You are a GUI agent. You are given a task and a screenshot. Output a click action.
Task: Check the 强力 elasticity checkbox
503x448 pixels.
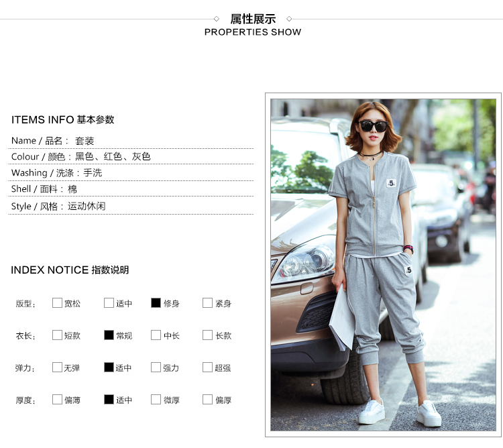(156, 368)
